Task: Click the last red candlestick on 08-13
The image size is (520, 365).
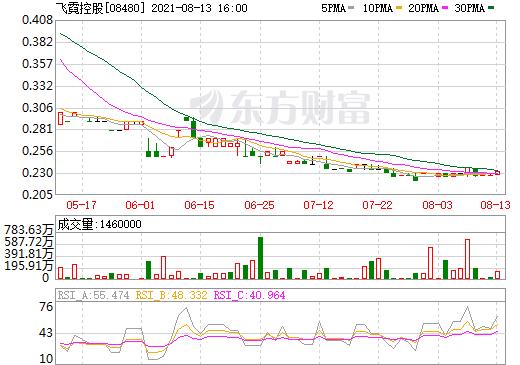Action: click(x=497, y=173)
